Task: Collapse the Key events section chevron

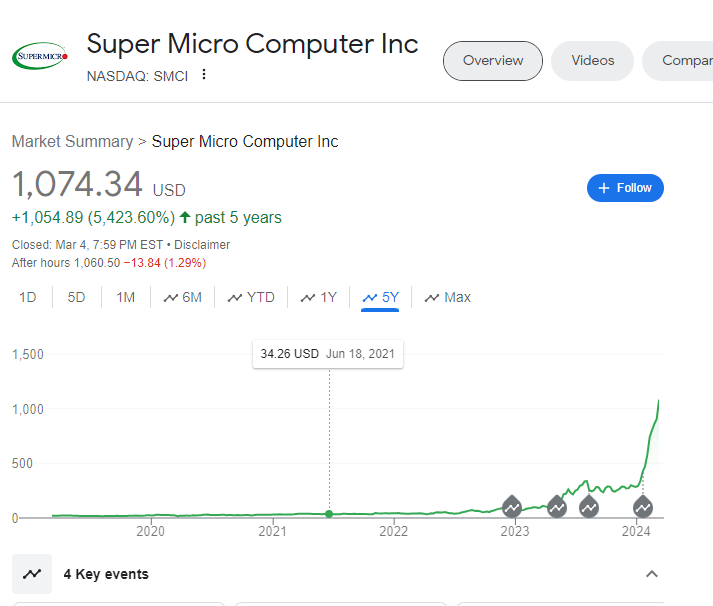Action: click(652, 574)
